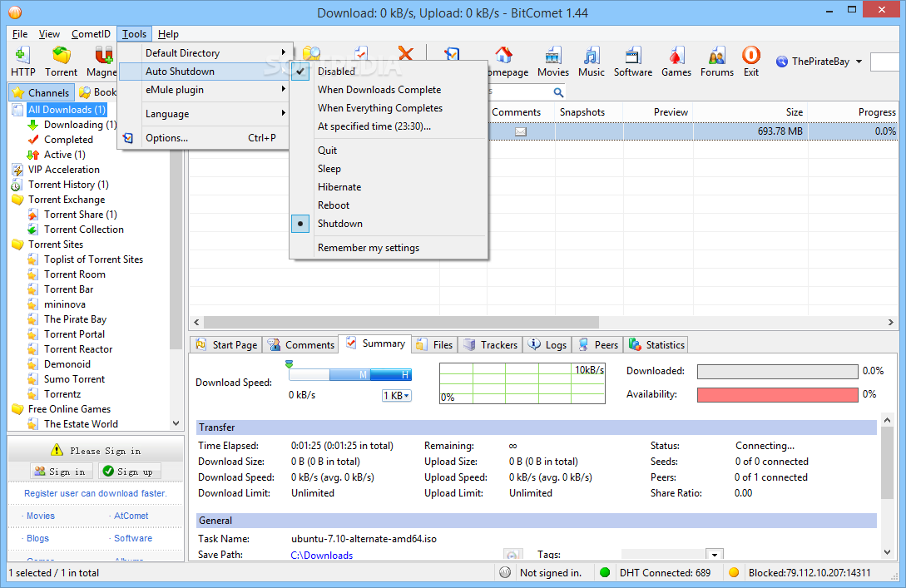The height and width of the screenshot is (588, 906).
Task: Expand the eMule plugin submenu
Action: point(203,90)
